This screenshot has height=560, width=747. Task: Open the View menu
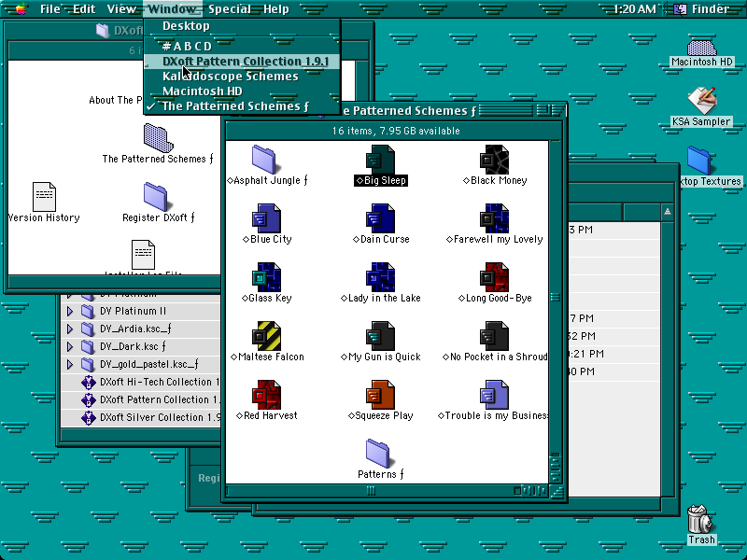121,9
